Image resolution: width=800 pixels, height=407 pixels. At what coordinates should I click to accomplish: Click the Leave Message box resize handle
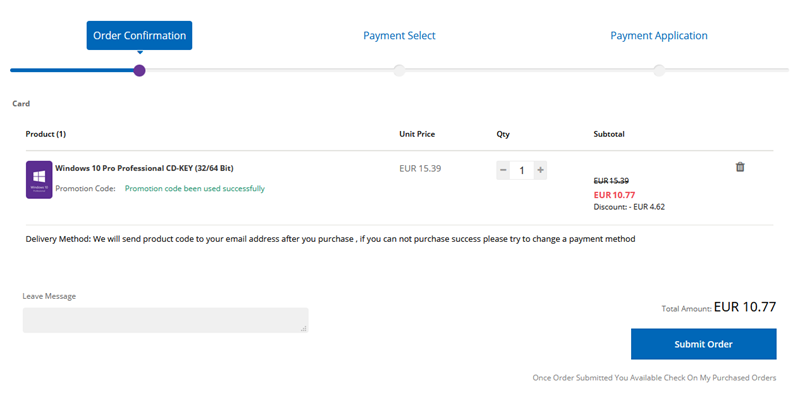[x=304, y=328]
